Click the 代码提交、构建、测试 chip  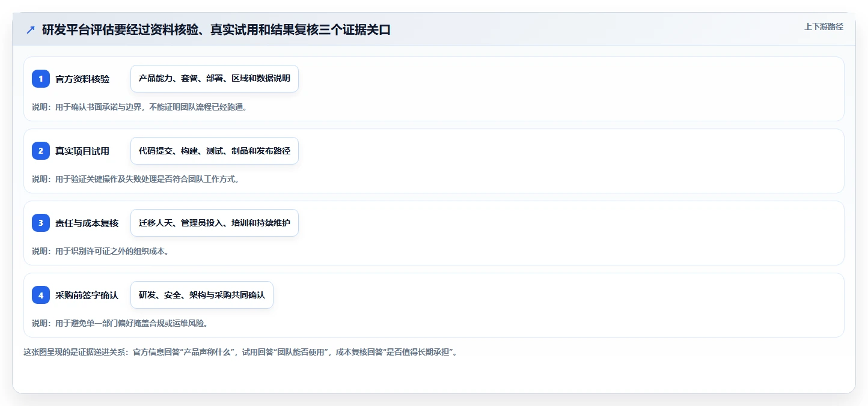pos(215,151)
